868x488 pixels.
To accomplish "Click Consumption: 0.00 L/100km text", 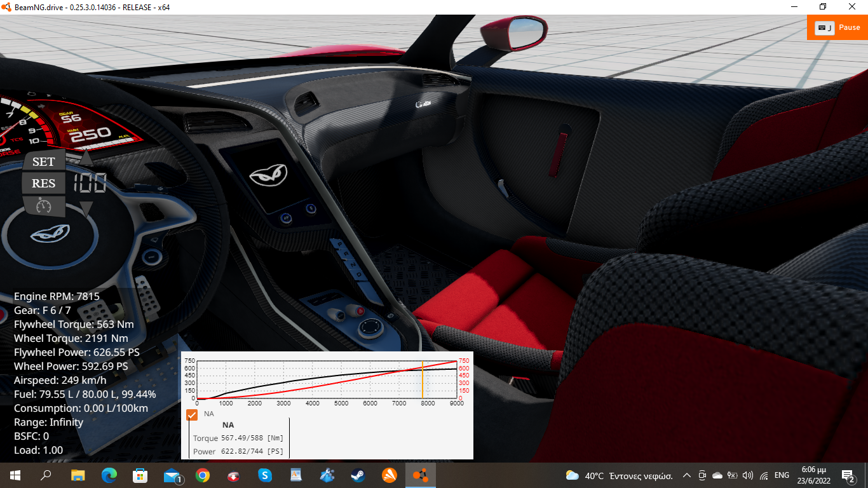I will (x=81, y=408).
